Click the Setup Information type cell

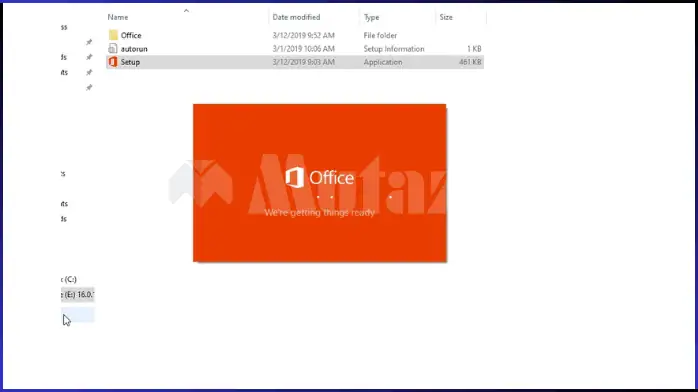[x=394, y=49]
